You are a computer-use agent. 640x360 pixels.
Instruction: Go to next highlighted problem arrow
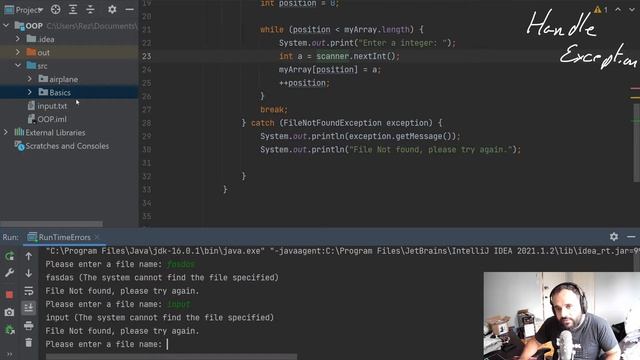(x=632, y=9)
